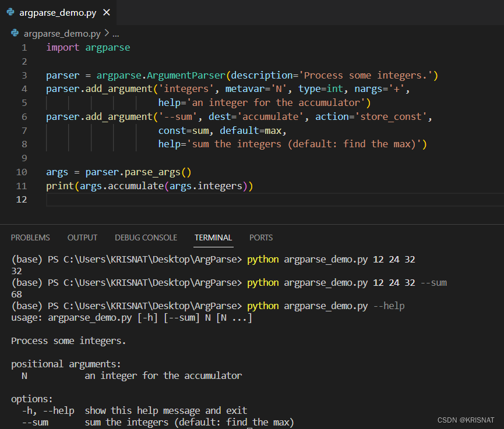Click 'parse_args' on line 10
Viewport: 504px width, 429px height.
pos(153,172)
